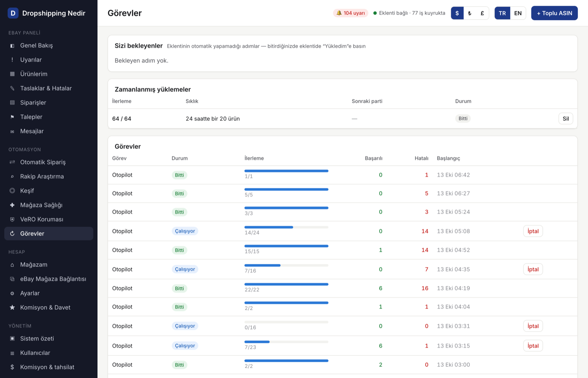Select the Mesajlar envelope icon
The image size is (588, 378).
(12, 131)
